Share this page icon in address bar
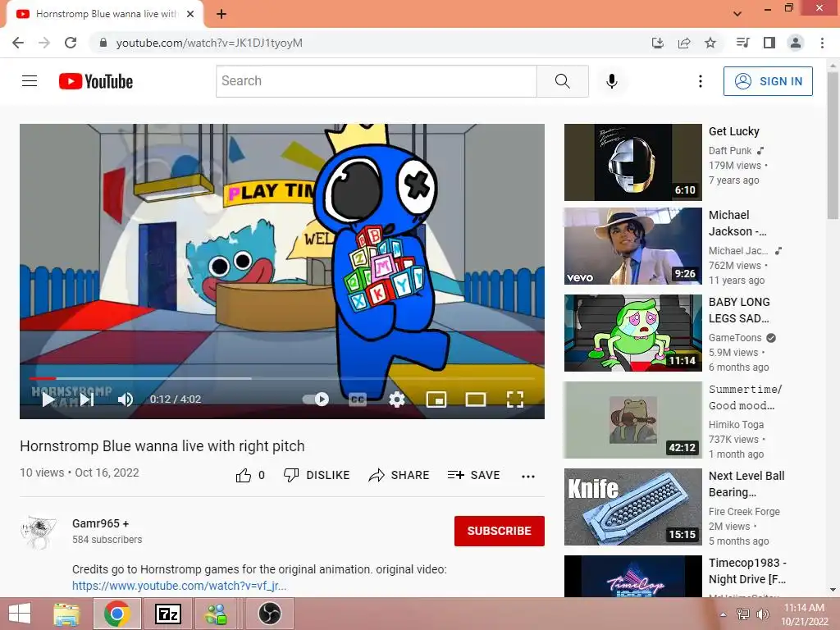The width and height of the screenshot is (840, 630). pos(684,43)
